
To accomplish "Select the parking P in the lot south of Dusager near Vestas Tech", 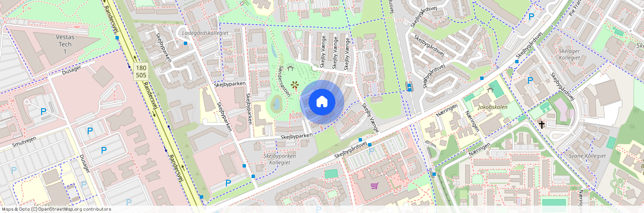I will pyautogui.click(x=43, y=111).
